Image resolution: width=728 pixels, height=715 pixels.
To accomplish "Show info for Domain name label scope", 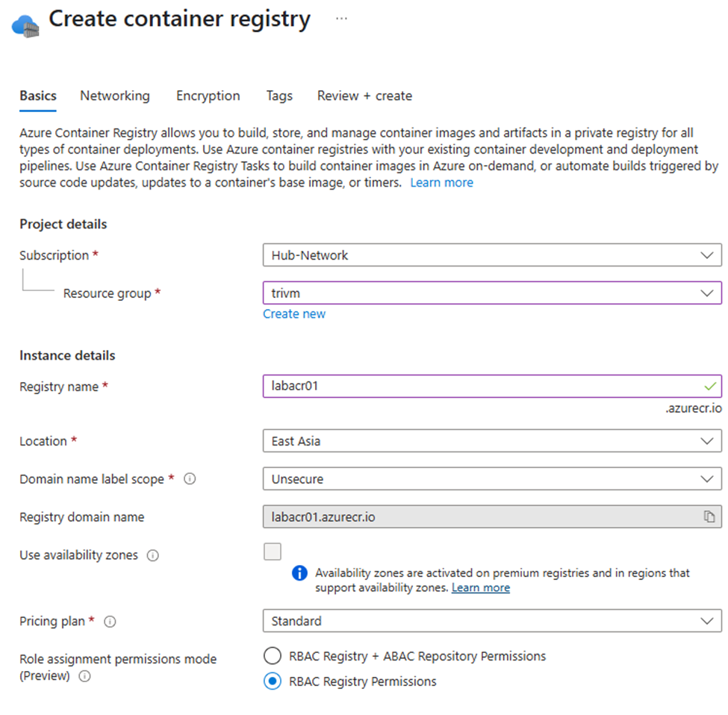I will (190, 478).
